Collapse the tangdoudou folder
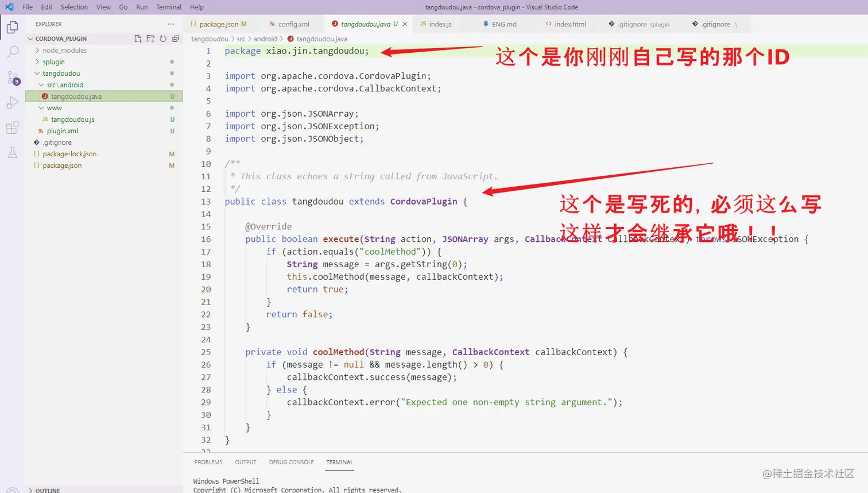 [61, 74]
